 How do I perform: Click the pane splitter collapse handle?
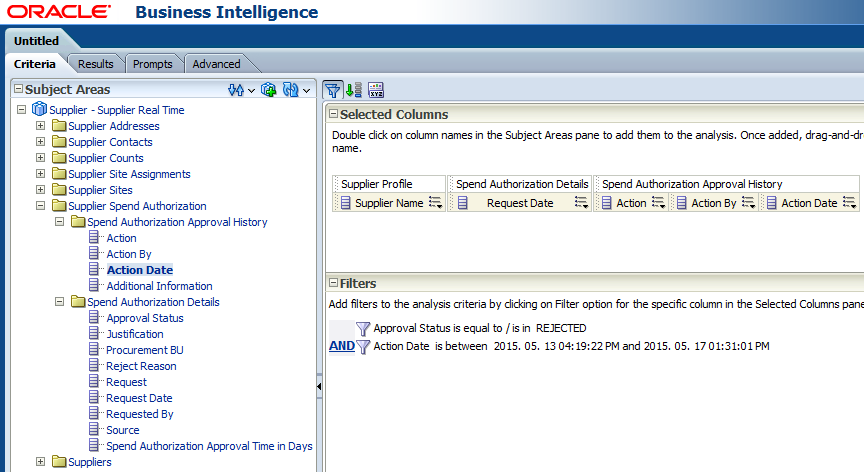click(320, 386)
